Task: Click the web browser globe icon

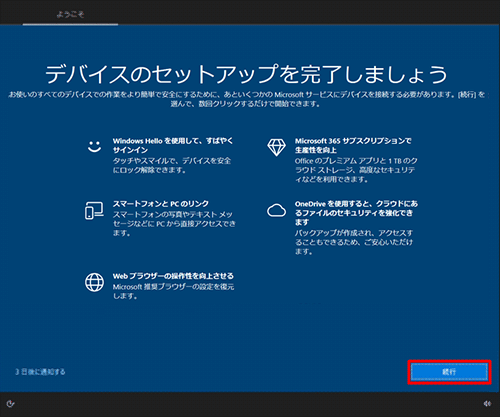Action: 94,282
